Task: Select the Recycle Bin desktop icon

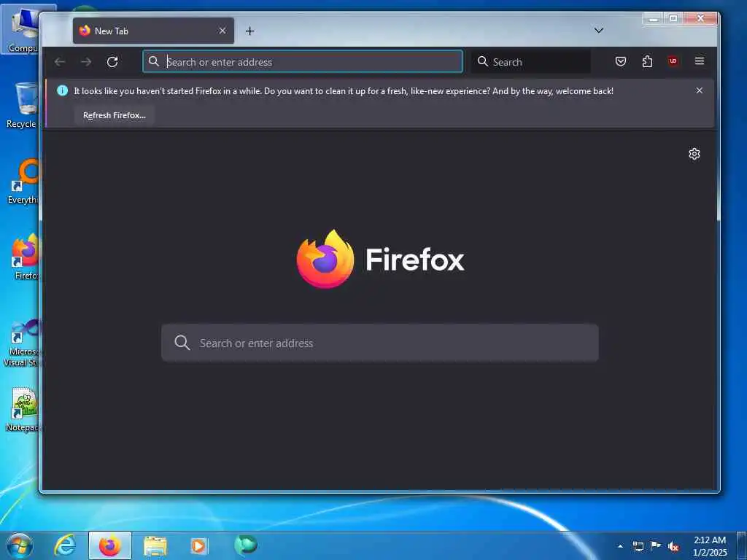Action: [x=22, y=106]
